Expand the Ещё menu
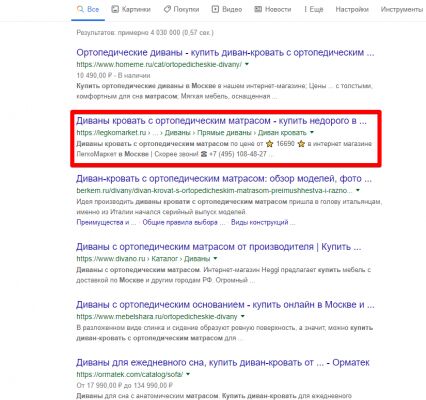 point(314,9)
